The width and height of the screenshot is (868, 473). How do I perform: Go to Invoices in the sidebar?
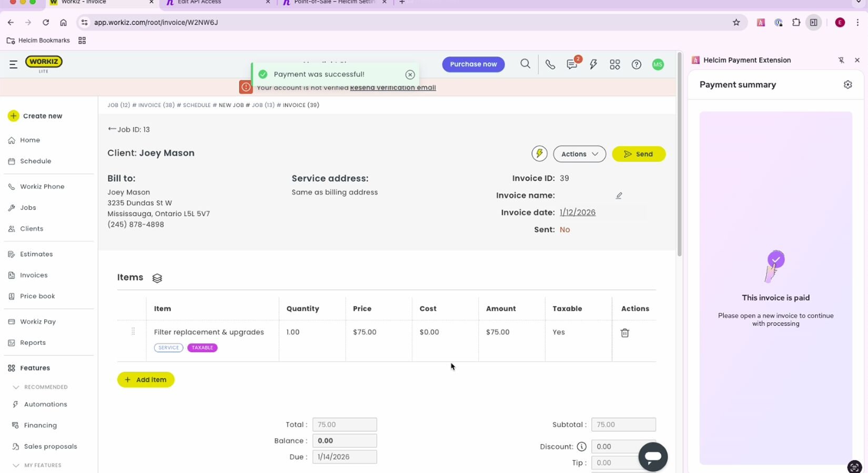34,275
